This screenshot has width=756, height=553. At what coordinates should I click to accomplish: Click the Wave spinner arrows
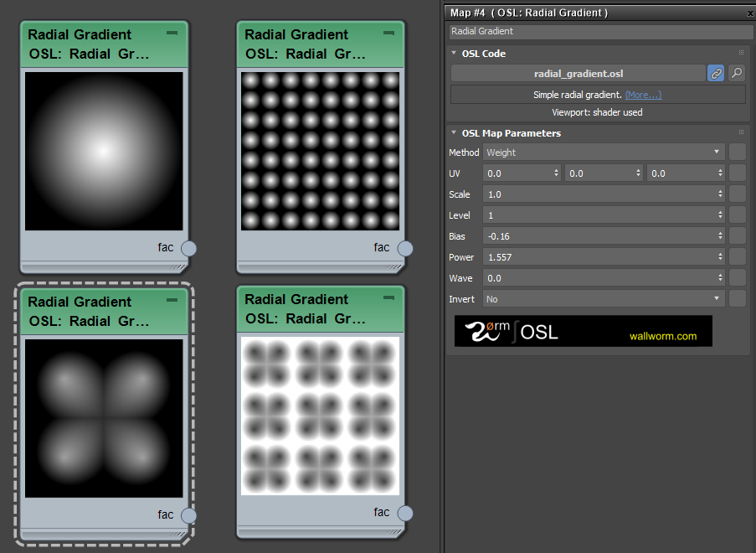coord(720,278)
